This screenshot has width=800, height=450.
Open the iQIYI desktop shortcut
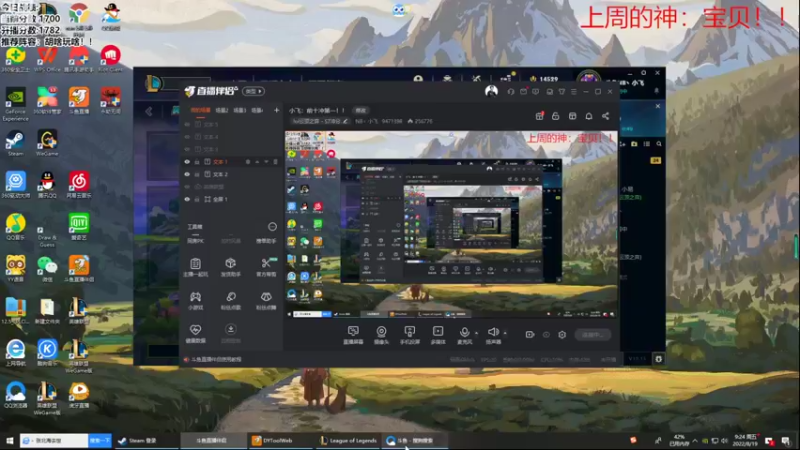(x=79, y=227)
